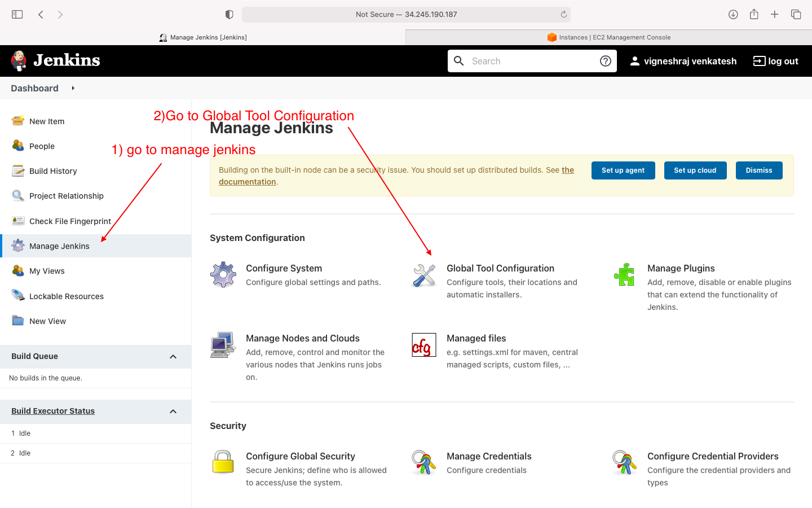Screen dimensions: 812x508
Task: Click the Manage Nodes and Clouds computer icon
Action: coord(223,345)
